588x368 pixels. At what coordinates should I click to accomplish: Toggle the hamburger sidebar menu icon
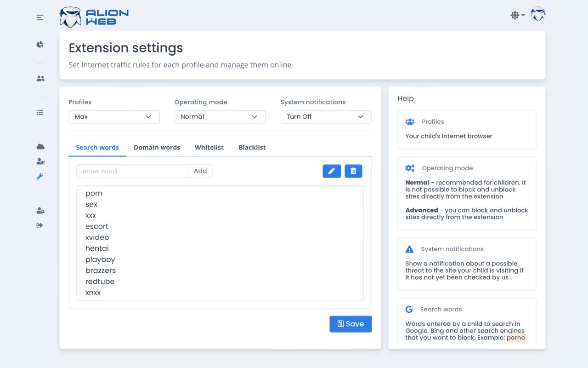[40, 17]
